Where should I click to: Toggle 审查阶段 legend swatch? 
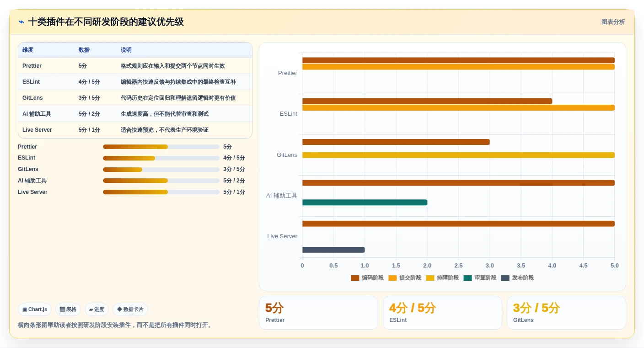(467, 278)
